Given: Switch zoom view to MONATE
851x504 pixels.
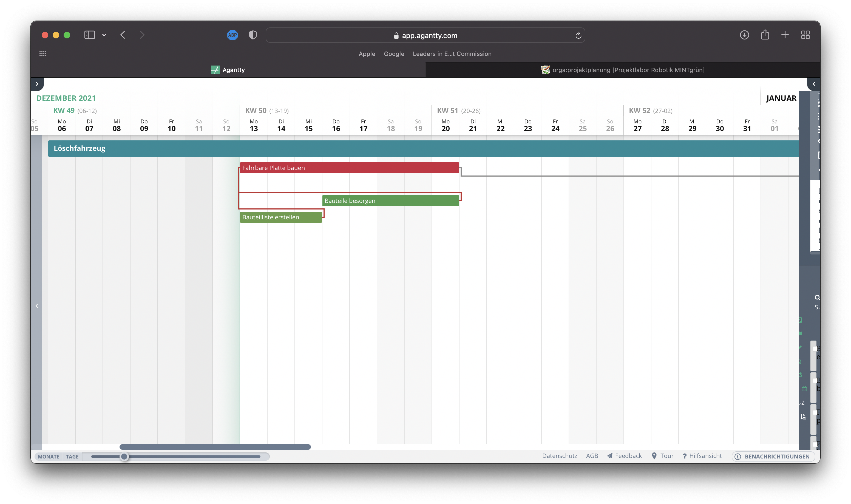Looking at the screenshot, I should coord(49,457).
